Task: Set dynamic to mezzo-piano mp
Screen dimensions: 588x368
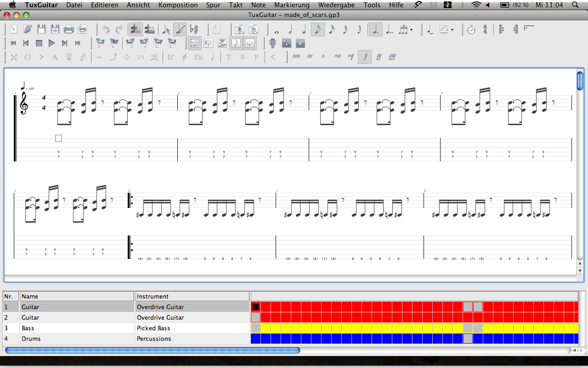Action: [x=338, y=57]
